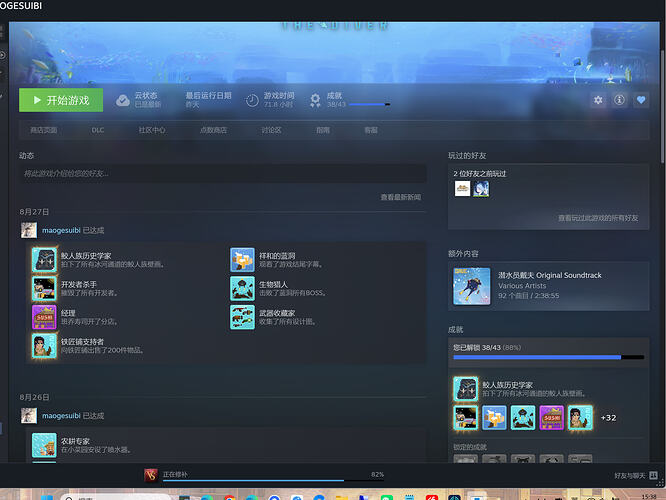Click blue beer-mug achievement icon in 成就 panel
This screenshot has width=666, height=500.
pos(494,418)
